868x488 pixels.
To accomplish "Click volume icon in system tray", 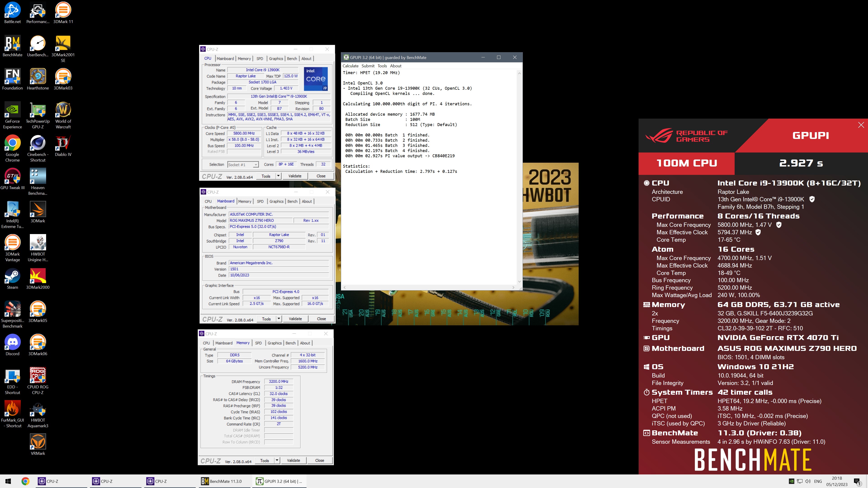I will click(808, 481).
